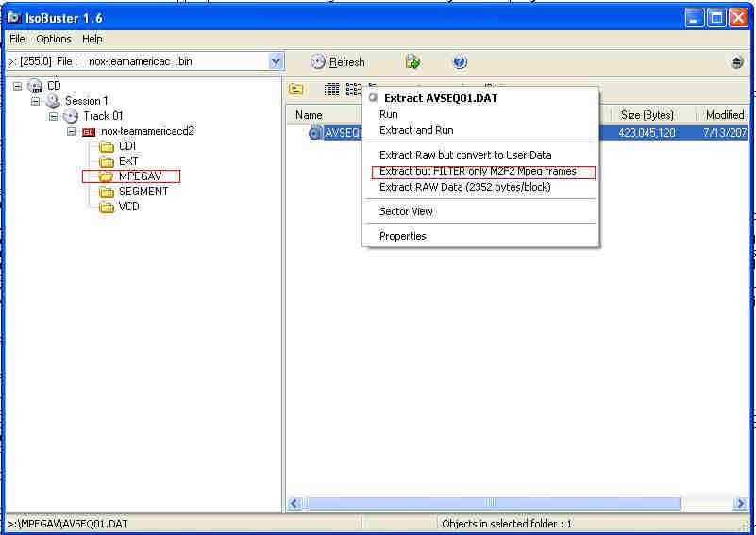Minimize the IsoBuster window
This screenshot has width=756, height=535.
694,18
